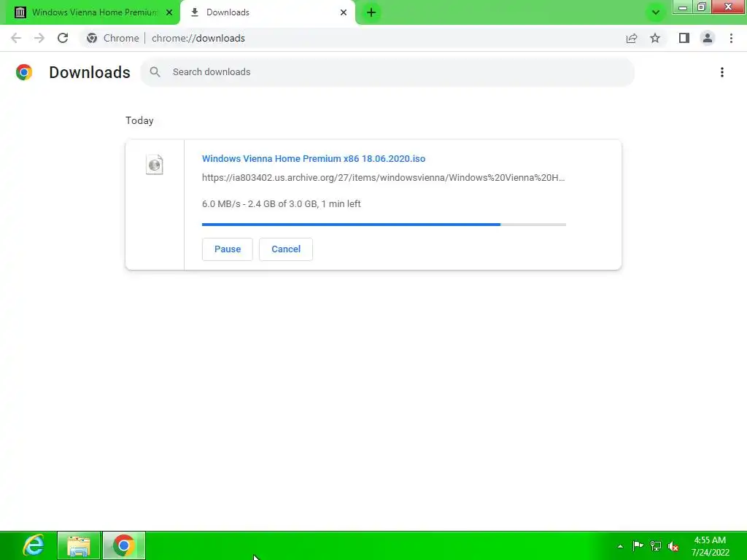Pause the ISO download
Image resolution: width=747 pixels, height=560 pixels.
[228, 249]
